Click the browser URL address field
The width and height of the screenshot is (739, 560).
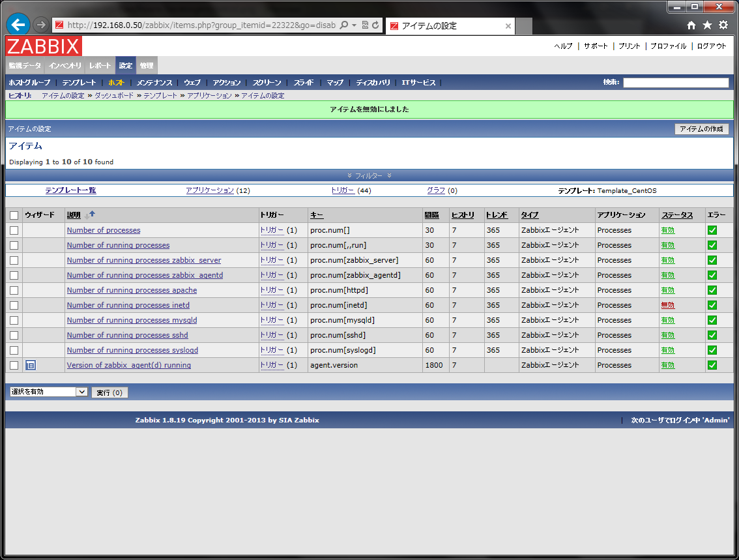(x=201, y=25)
